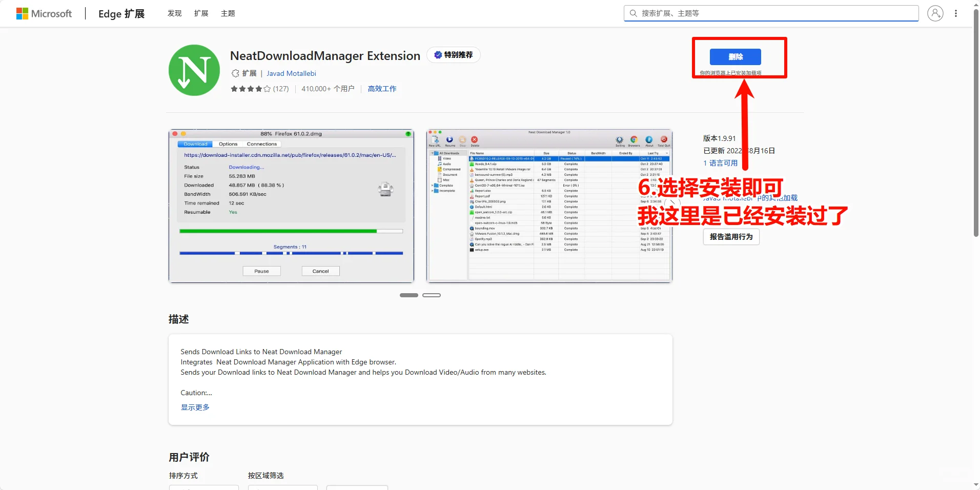Click the star rating row
The image size is (980, 490).
coord(251,89)
